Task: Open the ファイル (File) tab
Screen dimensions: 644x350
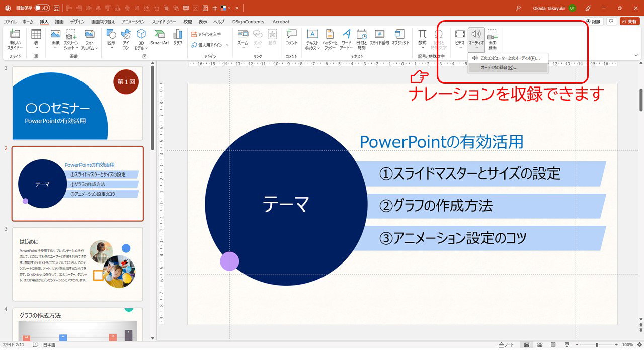Action: (x=10, y=22)
